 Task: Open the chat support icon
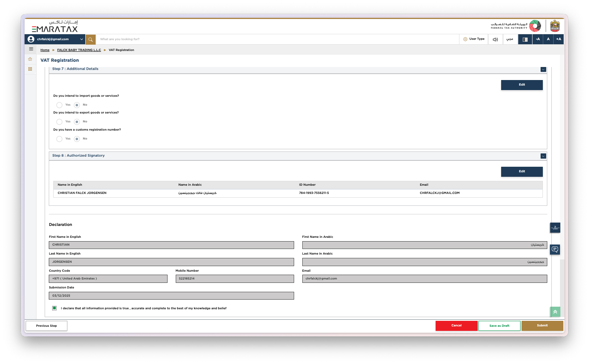pos(555,249)
